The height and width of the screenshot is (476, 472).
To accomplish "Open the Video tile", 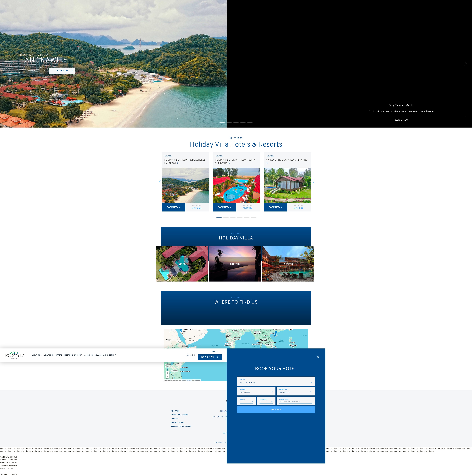I will coord(182,264).
